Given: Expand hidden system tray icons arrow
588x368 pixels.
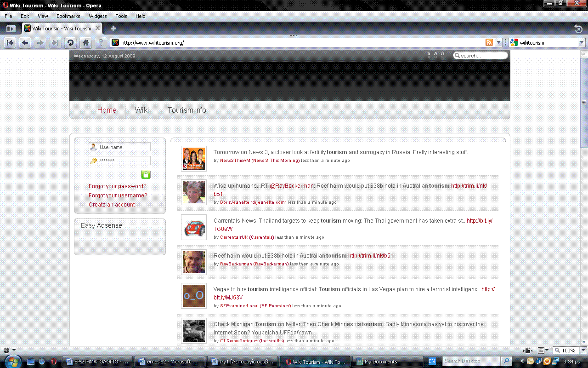Looking at the screenshot, I should [522, 362].
